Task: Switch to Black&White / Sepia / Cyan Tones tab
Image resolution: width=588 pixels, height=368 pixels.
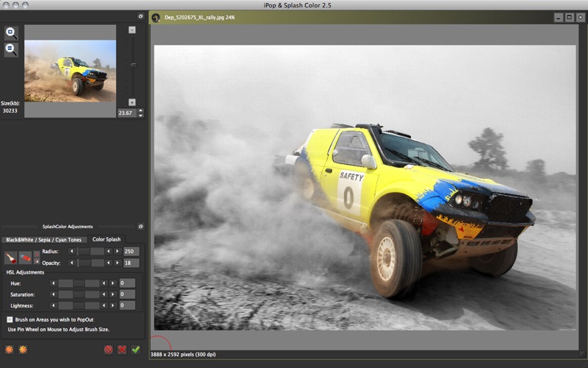Action: [x=44, y=239]
